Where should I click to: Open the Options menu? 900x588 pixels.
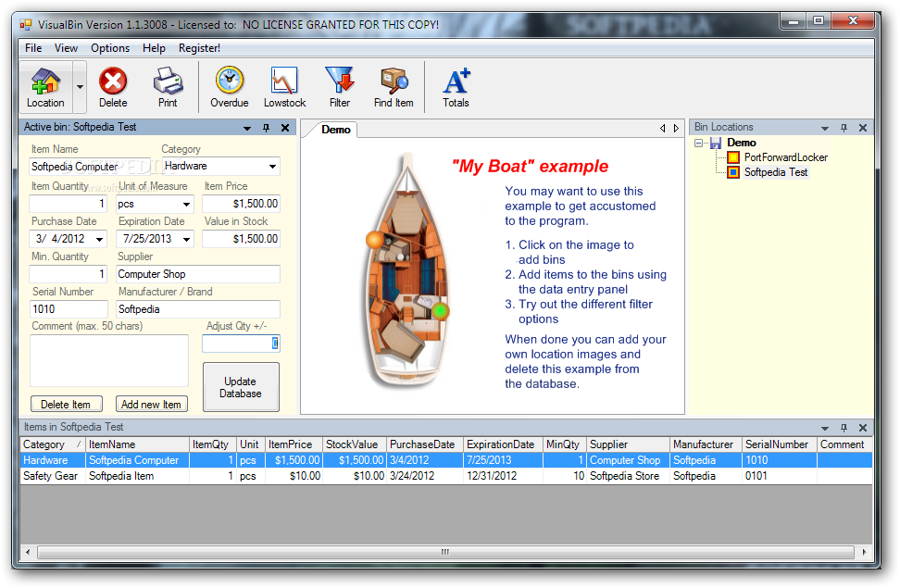[110, 48]
